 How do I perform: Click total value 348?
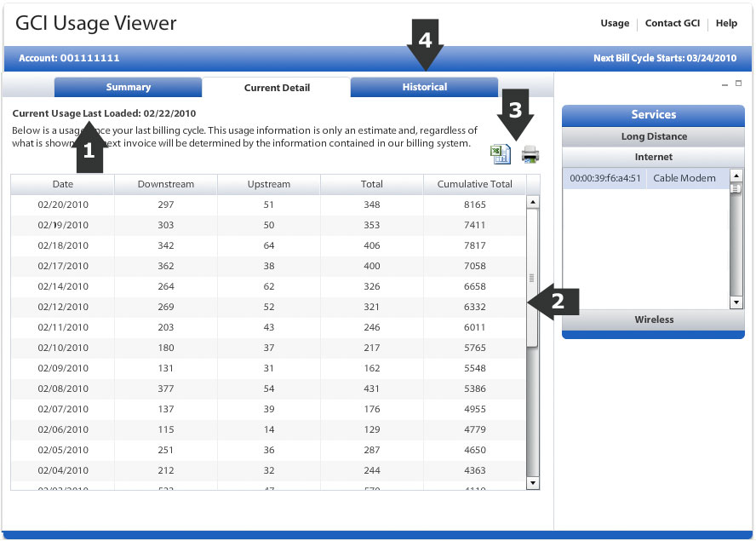pos(372,204)
